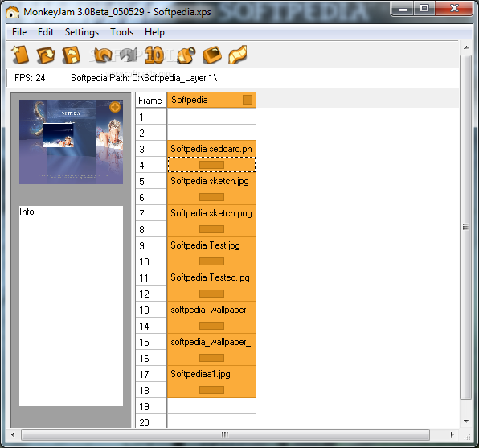Select the softpedia_wallpaper_ cell at frame 15
This screenshot has width=479, height=448.
pyautogui.click(x=211, y=342)
